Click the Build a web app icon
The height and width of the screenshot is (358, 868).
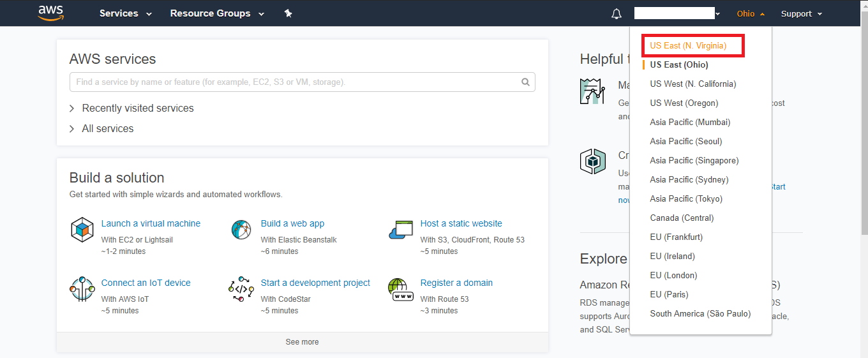click(x=241, y=230)
